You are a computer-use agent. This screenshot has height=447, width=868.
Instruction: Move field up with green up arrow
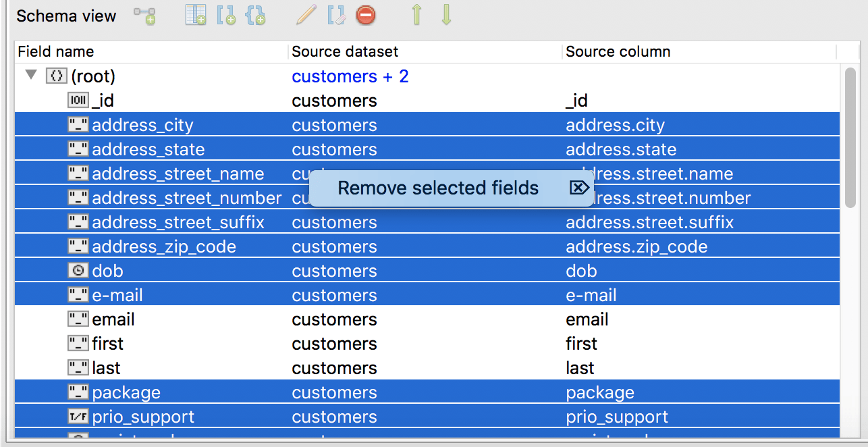(x=416, y=15)
